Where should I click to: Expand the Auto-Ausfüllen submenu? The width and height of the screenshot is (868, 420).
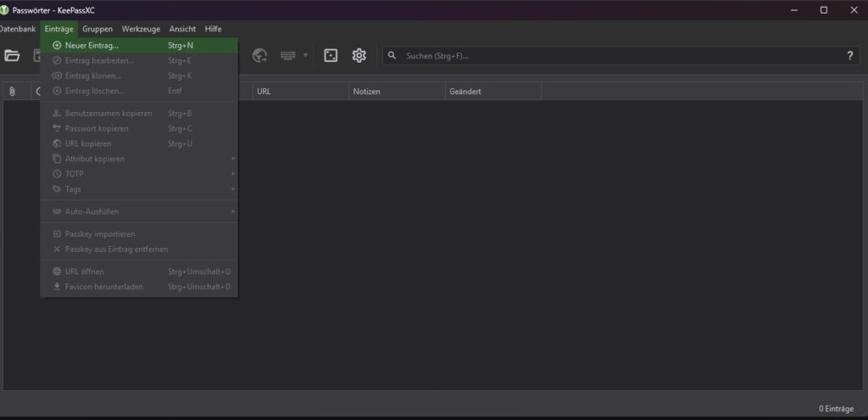point(140,211)
